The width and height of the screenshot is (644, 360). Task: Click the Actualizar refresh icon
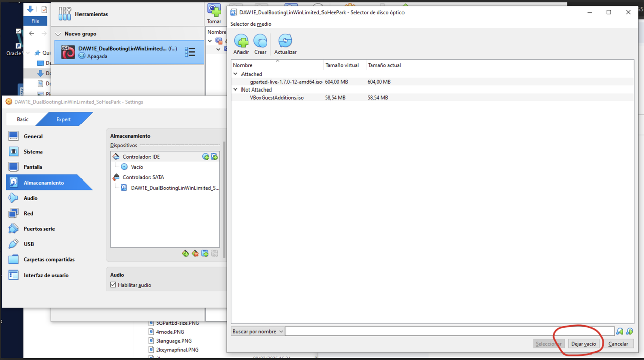tap(285, 41)
